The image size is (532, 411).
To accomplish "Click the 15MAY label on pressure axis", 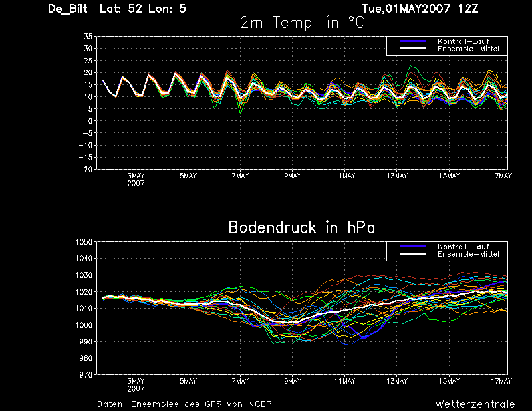I will tap(450, 382).
